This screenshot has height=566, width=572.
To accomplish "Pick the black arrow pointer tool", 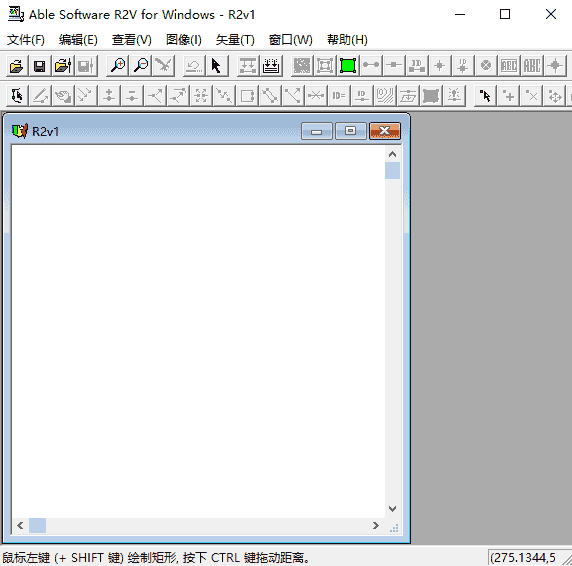I will 217,66.
